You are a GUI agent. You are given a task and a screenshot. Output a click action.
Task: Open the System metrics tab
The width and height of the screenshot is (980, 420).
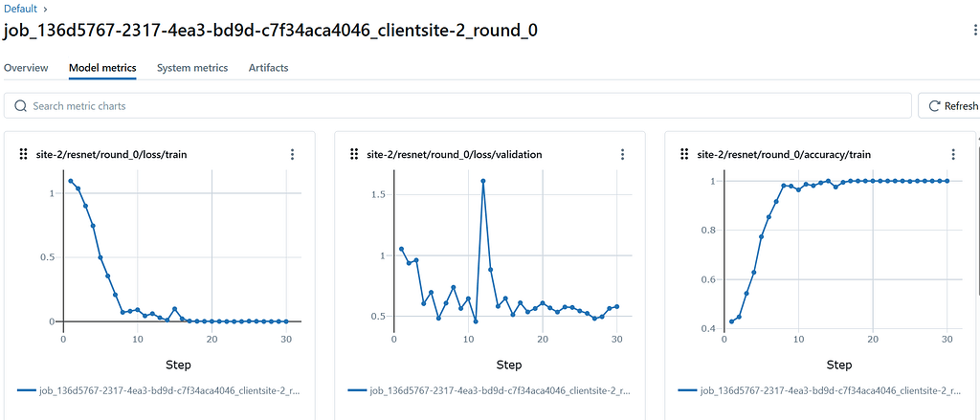pyautogui.click(x=192, y=68)
